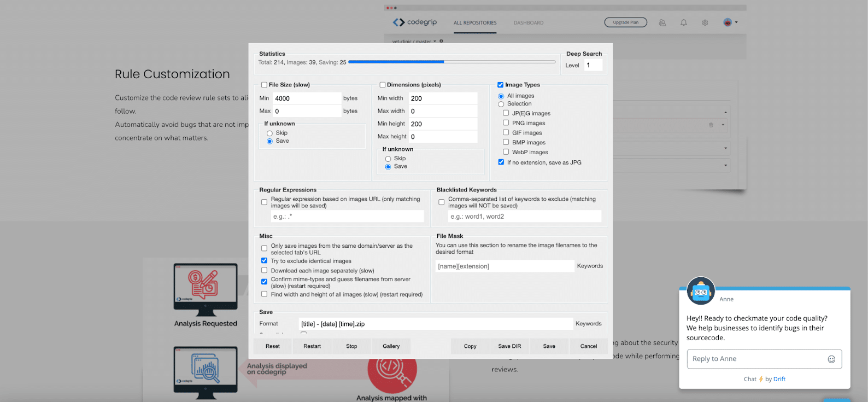This screenshot has width=868, height=402.
Task: Click the Copy button
Action: (470, 346)
